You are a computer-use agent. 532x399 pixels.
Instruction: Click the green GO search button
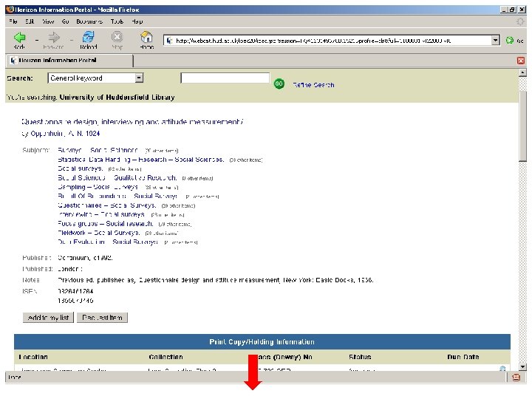coord(279,83)
